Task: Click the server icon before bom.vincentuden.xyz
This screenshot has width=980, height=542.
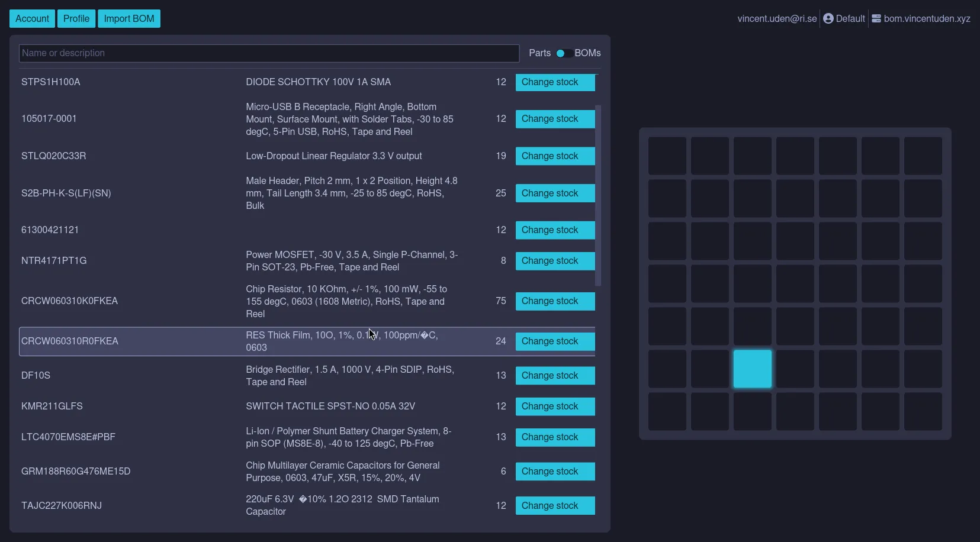Action: point(875,18)
